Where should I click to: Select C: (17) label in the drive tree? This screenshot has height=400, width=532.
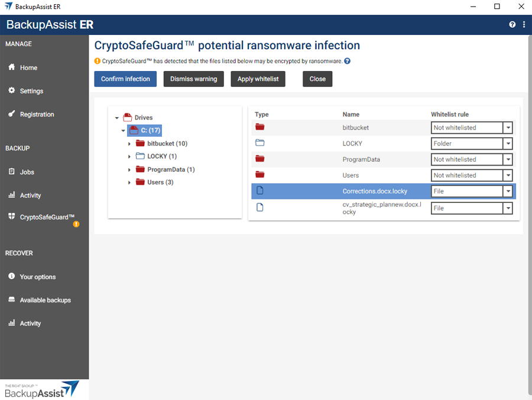pos(151,130)
